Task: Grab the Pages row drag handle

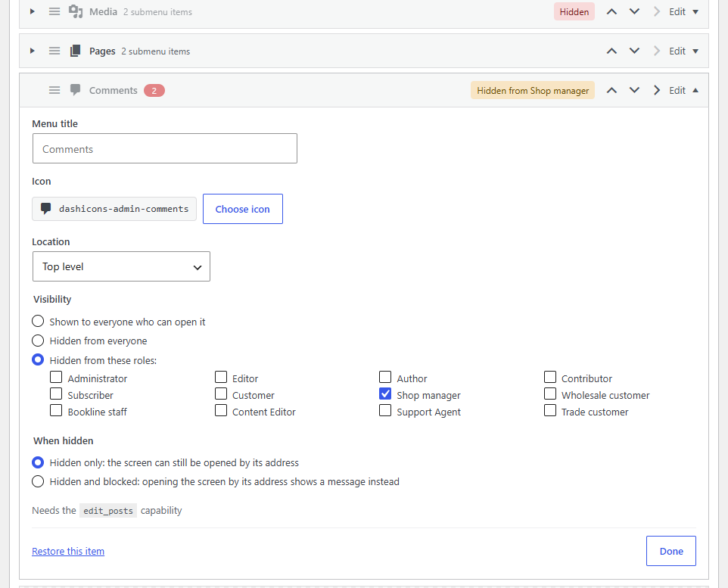Action: tap(54, 51)
